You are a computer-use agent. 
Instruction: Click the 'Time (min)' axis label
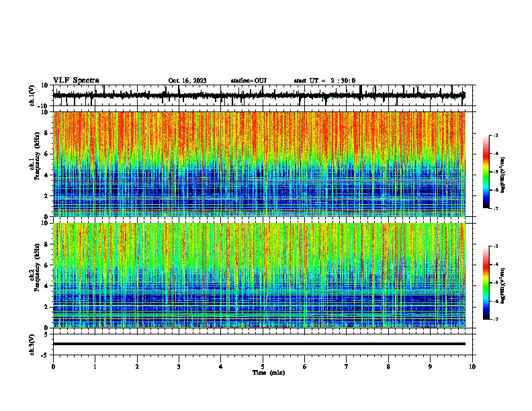click(x=269, y=373)
